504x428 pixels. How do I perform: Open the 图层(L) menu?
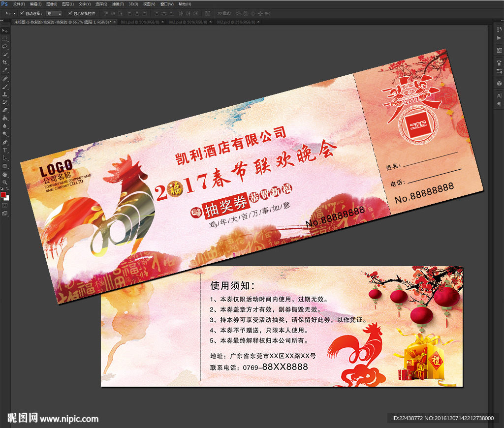click(68, 4)
